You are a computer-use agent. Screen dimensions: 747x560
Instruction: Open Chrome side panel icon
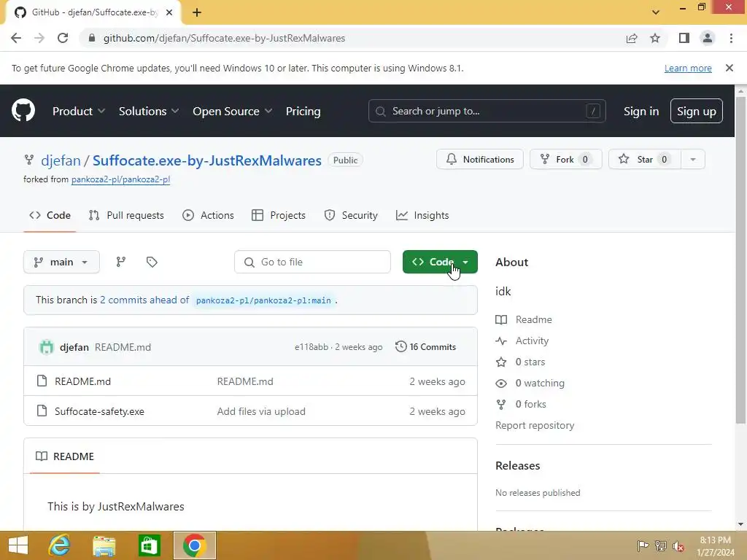tap(684, 38)
